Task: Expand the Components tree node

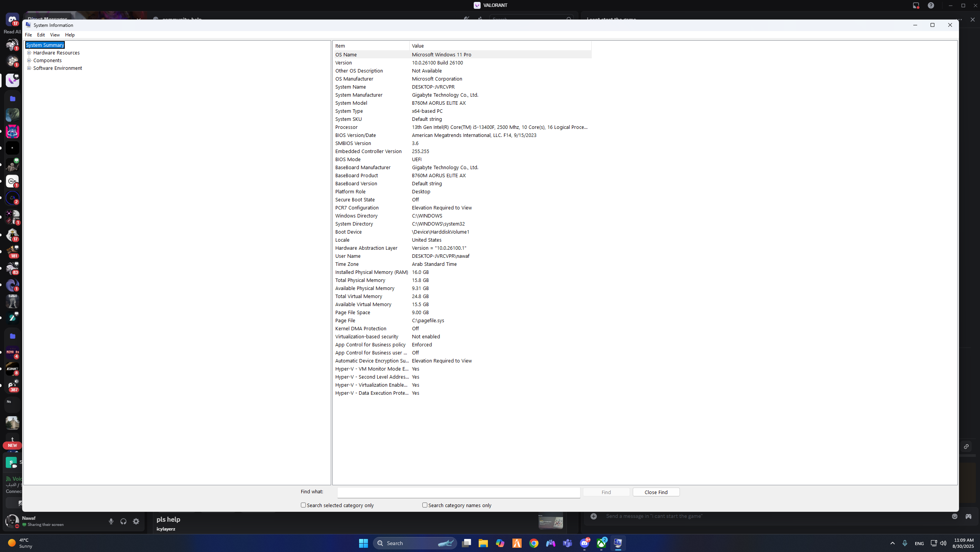Action: tap(29, 61)
